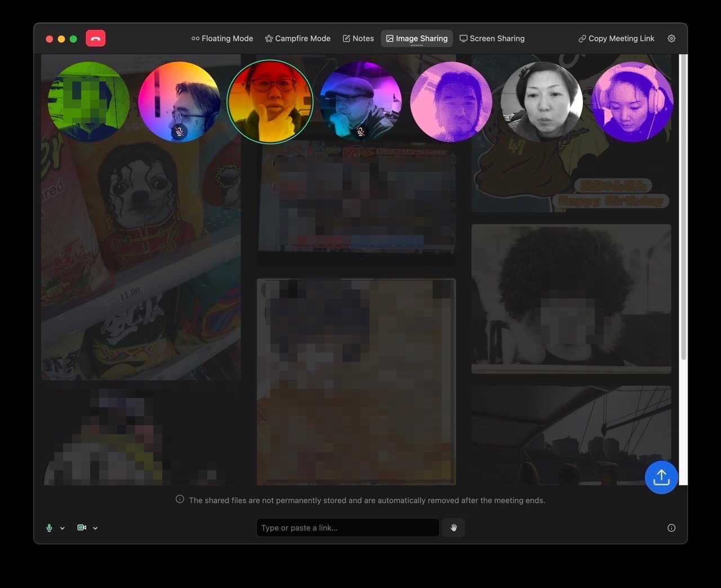Click the vertical scrollbar of the image gallery
This screenshot has width=721, height=588.
(684, 208)
